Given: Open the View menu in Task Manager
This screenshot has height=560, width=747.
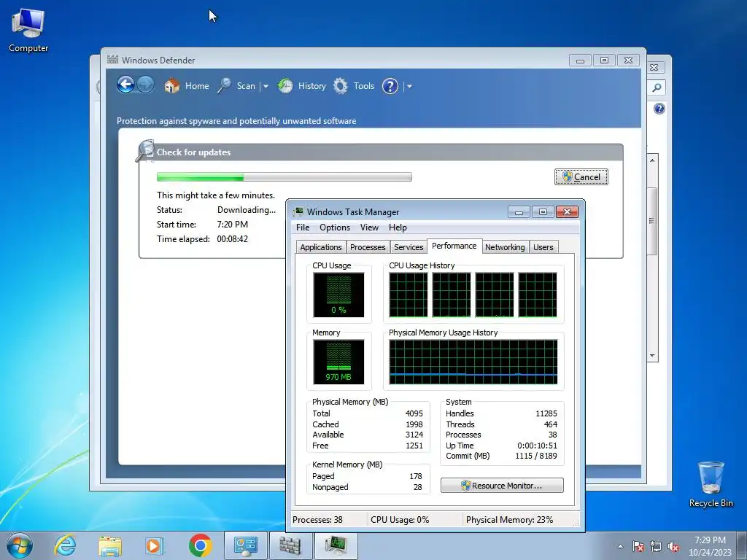Looking at the screenshot, I should tap(369, 227).
